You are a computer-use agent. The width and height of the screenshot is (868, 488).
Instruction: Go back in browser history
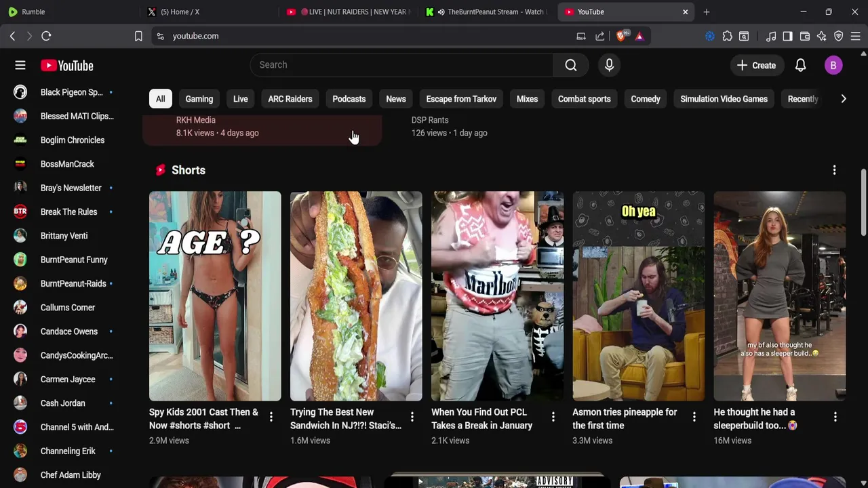(x=12, y=36)
